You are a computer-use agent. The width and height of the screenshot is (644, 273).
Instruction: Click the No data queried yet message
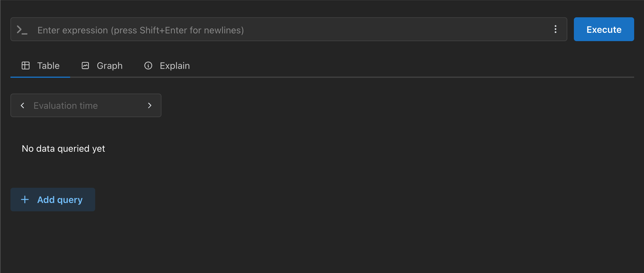[x=63, y=148]
